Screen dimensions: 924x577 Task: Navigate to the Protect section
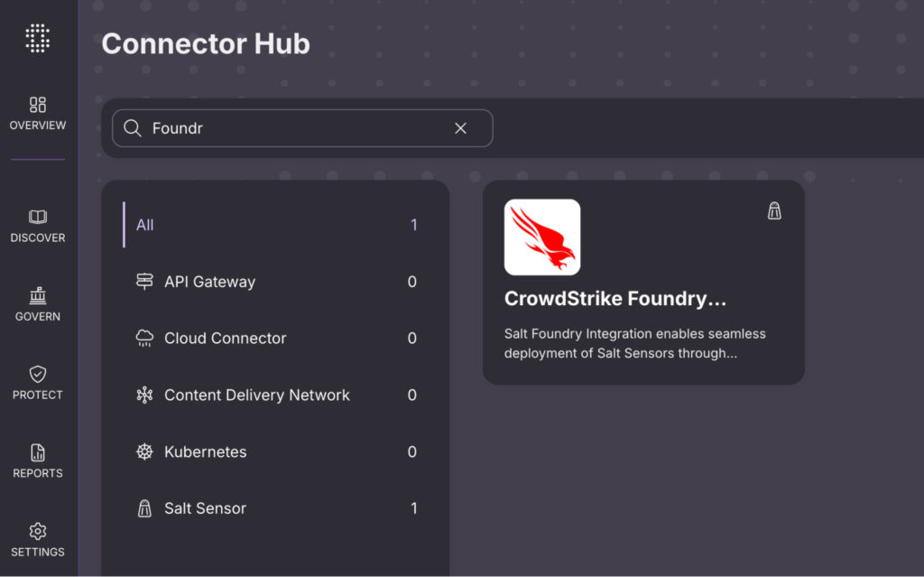pyautogui.click(x=38, y=383)
